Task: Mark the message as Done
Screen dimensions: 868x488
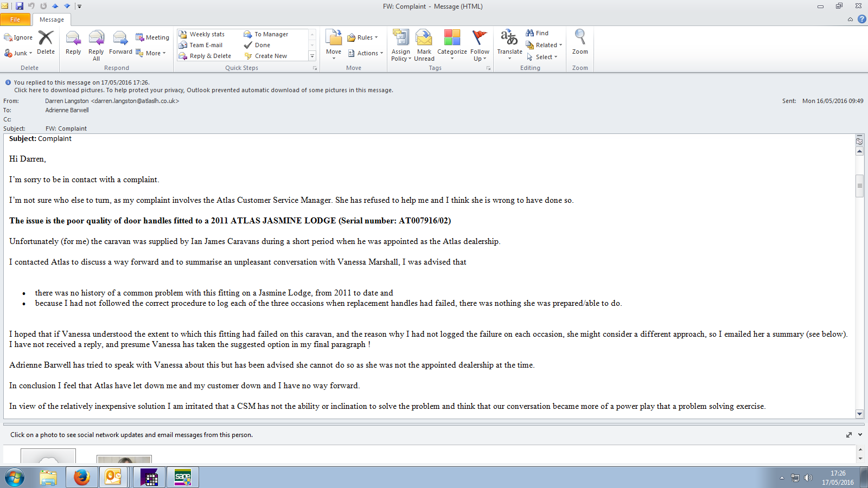Action: (x=257, y=45)
